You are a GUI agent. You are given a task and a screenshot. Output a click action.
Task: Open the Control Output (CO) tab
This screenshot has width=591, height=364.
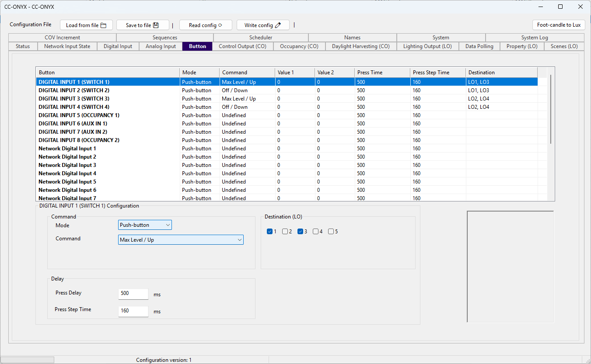pos(243,46)
